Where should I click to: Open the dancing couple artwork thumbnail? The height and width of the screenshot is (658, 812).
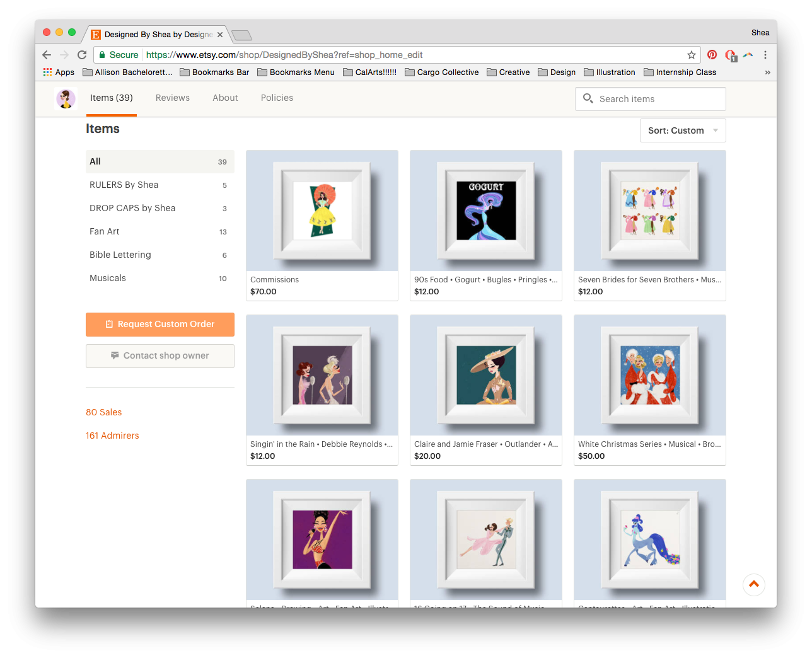click(486, 540)
